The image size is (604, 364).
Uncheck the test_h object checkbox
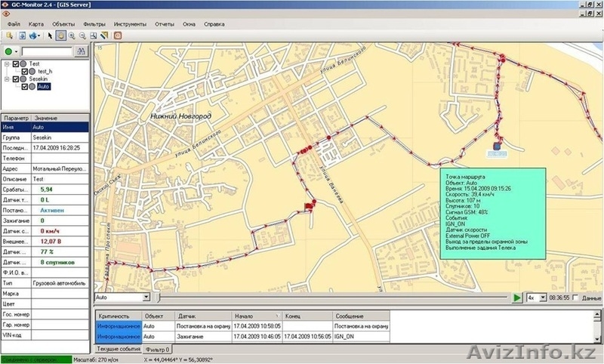[x=25, y=71]
